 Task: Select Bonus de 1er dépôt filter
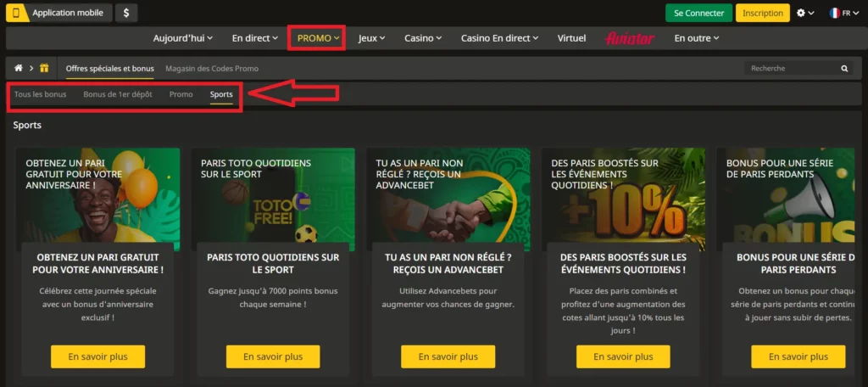coord(117,94)
